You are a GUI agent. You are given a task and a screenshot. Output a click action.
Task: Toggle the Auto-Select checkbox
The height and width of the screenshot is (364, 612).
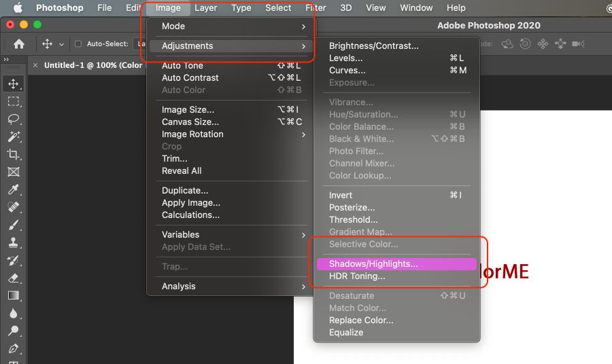78,43
